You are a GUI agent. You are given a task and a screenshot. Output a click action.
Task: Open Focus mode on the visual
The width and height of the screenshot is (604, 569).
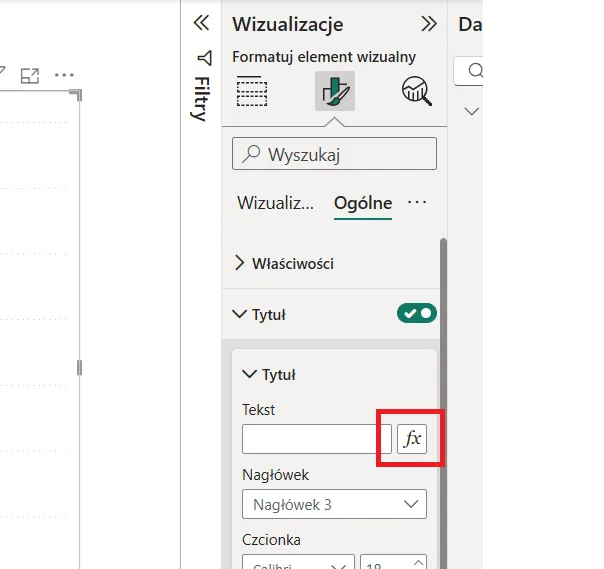click(30, 75)
